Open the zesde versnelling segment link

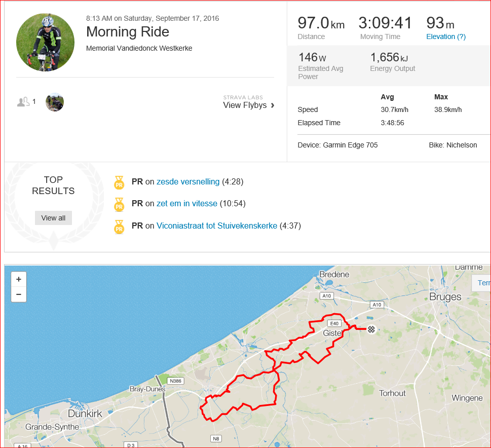point(188,182)
